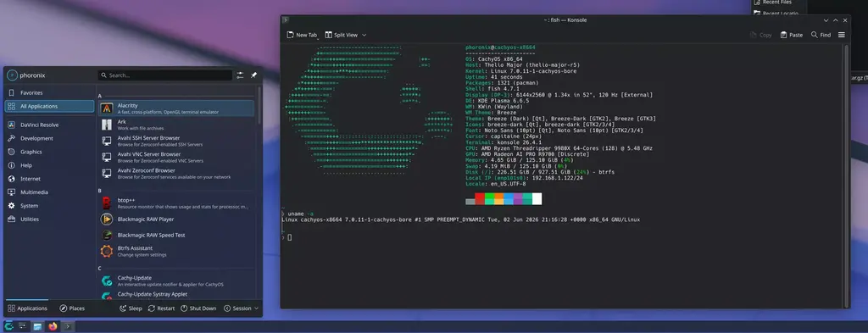Viewport: 868px width, 333px height.
Task: Expand the Session dropdown
Action: (241, 308)
